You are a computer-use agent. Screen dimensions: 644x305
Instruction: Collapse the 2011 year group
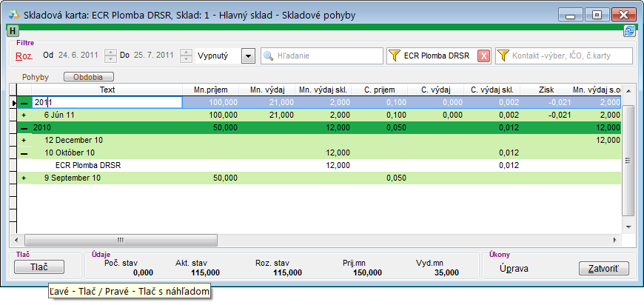[x=24, y=103]
